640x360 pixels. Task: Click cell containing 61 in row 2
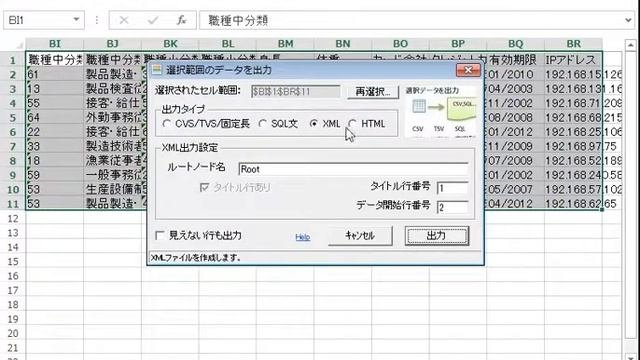point(55,74)
